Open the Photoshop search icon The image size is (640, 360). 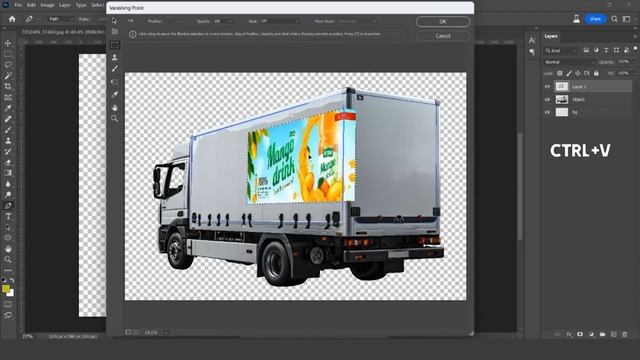point(614,19)
